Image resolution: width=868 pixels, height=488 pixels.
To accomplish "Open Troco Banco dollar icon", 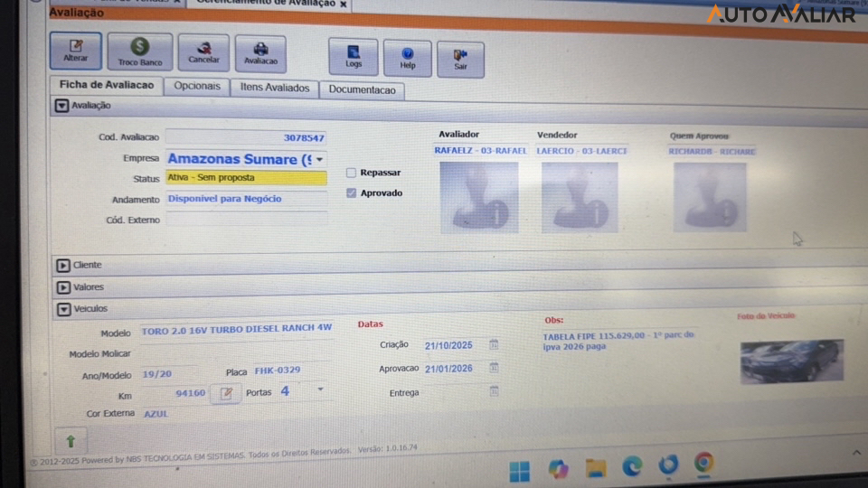I will click(139, 52).
